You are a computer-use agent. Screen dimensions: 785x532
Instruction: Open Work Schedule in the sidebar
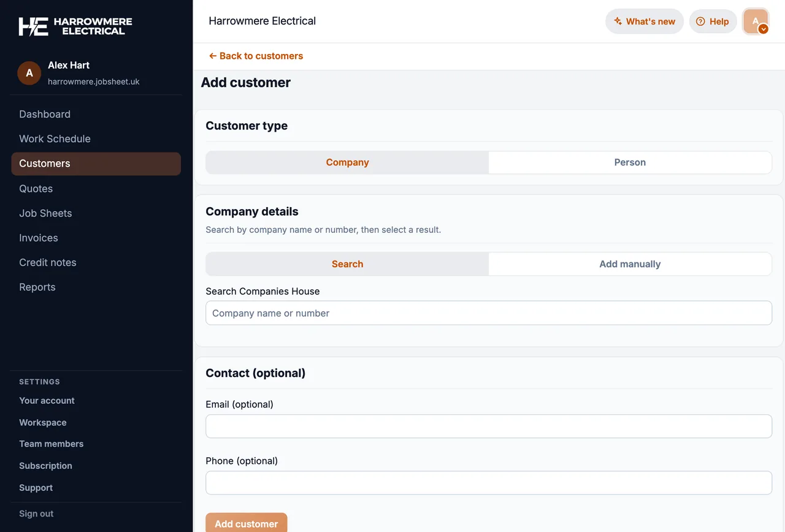96,139
